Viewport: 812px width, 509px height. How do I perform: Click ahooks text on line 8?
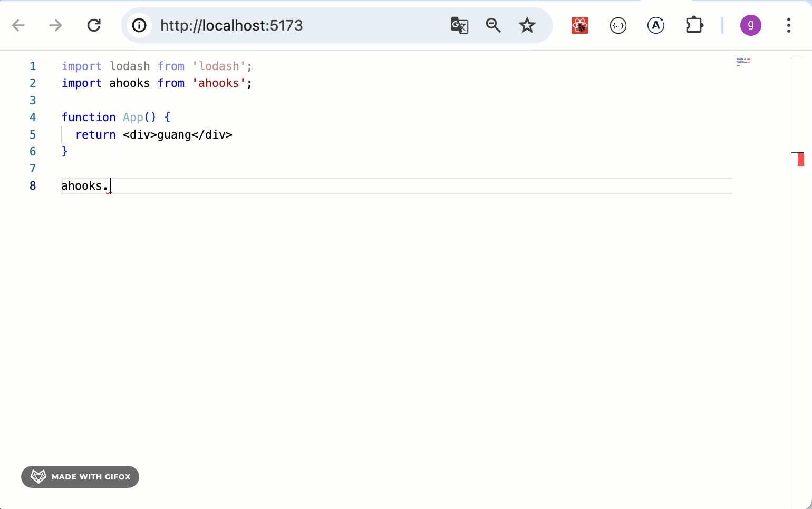tap(82, 186)
